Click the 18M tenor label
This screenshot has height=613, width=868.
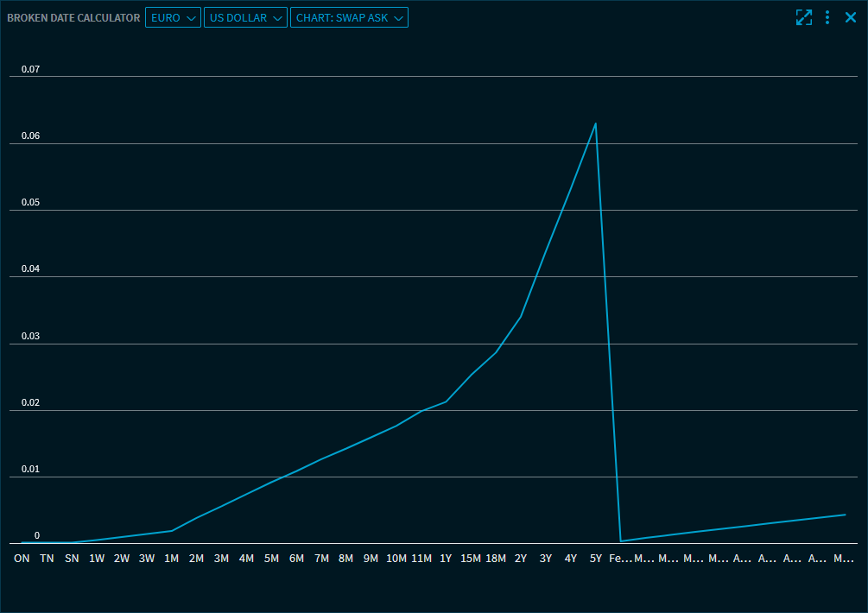coord(496,559)
